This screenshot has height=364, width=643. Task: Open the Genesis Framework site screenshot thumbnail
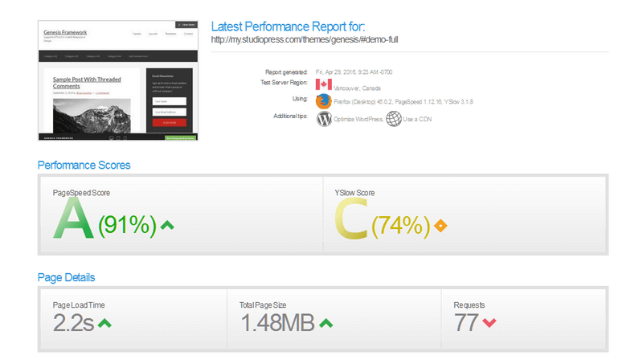pyautogui.click(x=118, y=80)
